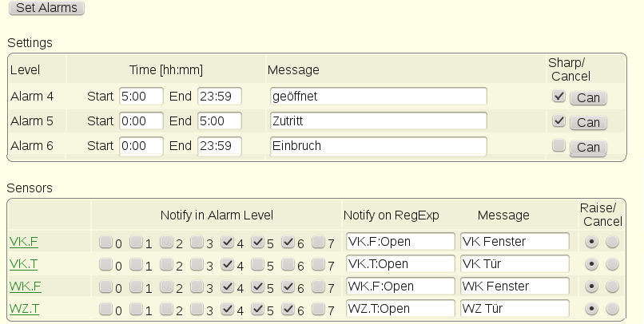Click the WK Fenster message field
Image resolution: width=644 pixels, height=324 pixels.
pos(515,286)
